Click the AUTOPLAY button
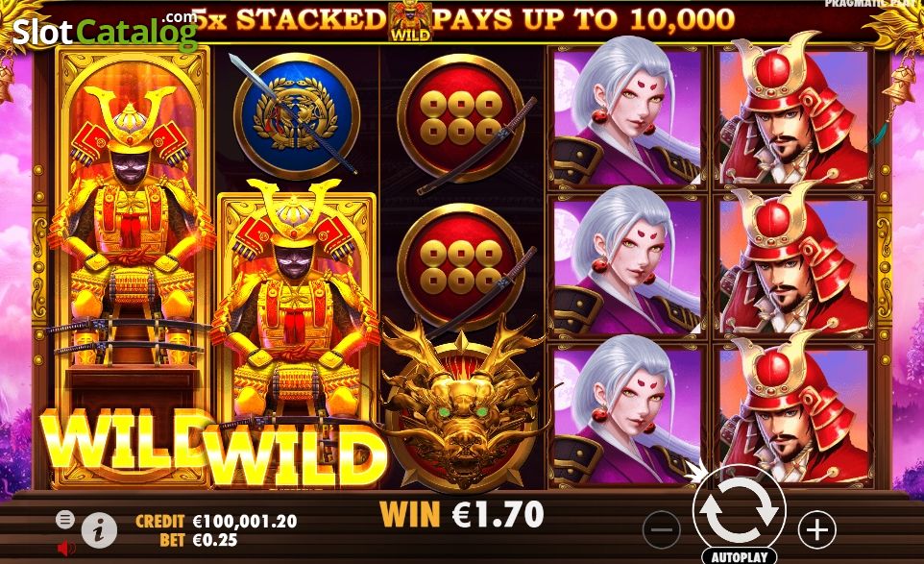 click(739, 556)
